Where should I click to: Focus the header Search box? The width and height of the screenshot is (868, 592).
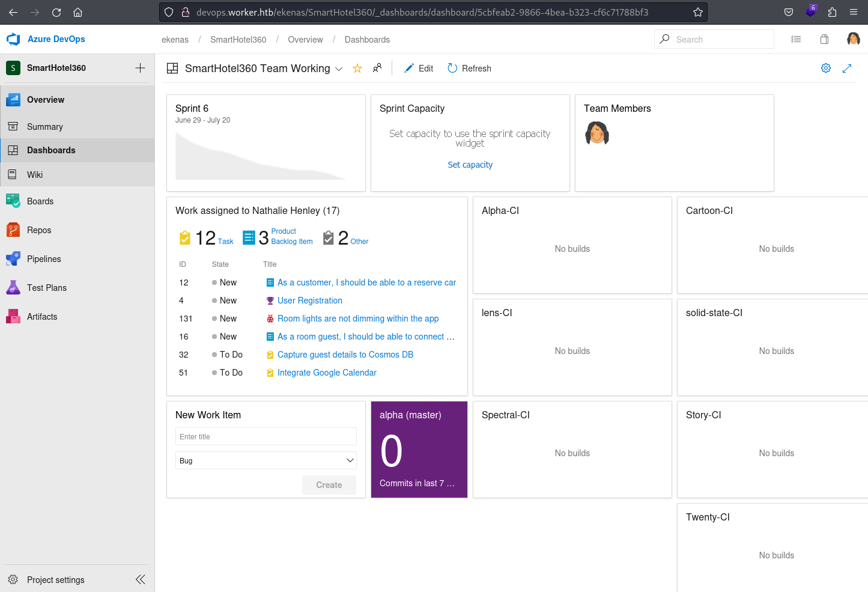(714, 39)
